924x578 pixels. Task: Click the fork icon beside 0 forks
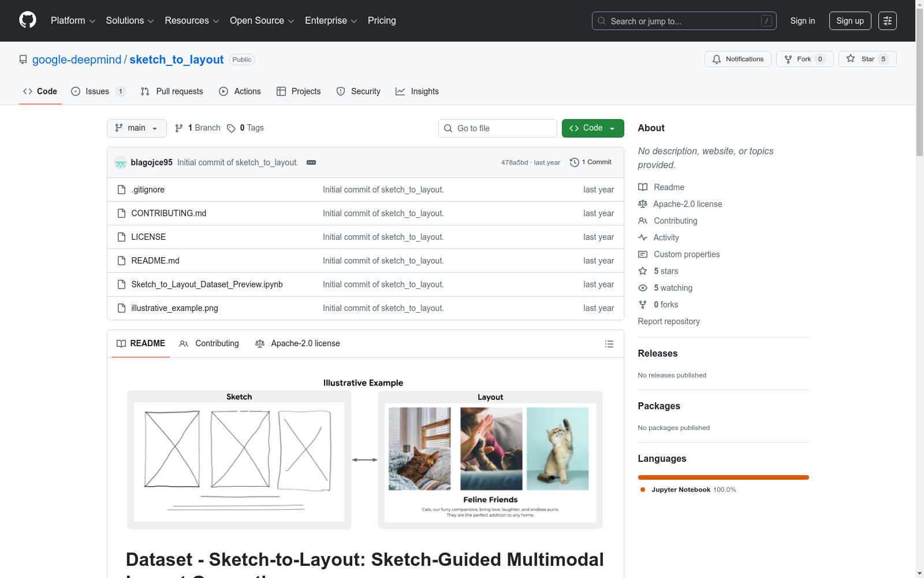point(643,305)
